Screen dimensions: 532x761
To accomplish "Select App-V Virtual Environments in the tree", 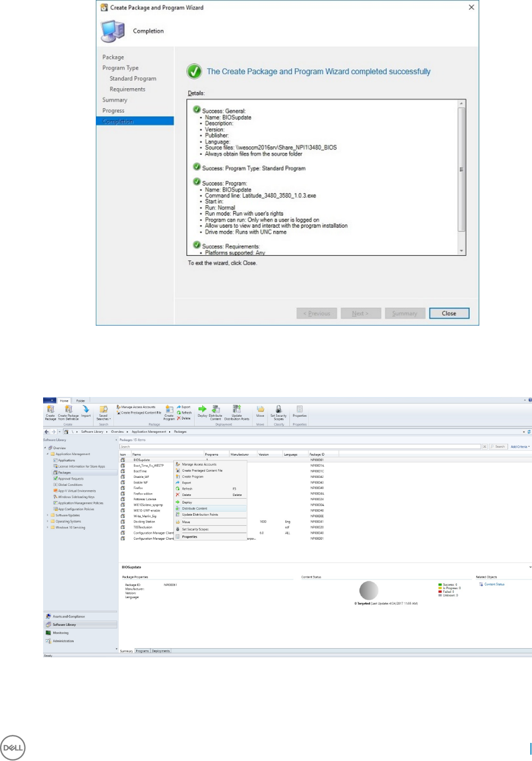I will click(77, 491).
